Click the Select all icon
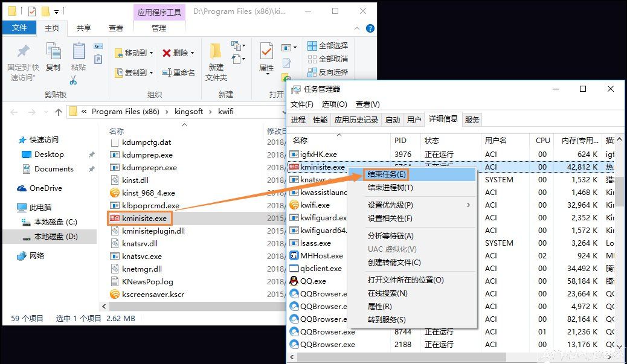Screen dimensions: 627x364 point(312,45)
